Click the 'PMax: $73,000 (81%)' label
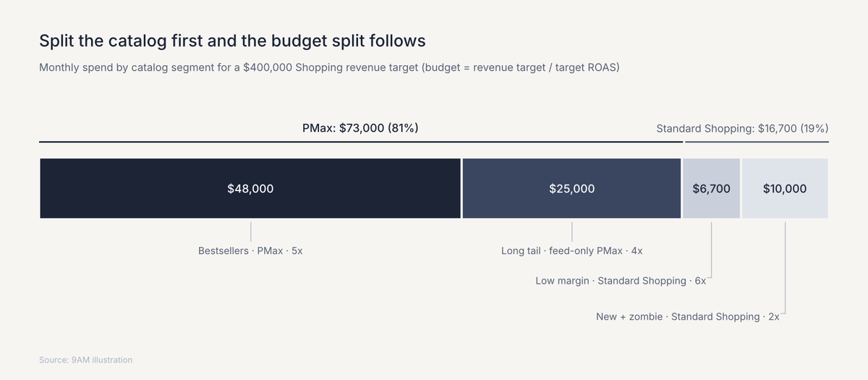Image resolution: width=868 pixels, height=380 pixels. (x=360, y=128)
